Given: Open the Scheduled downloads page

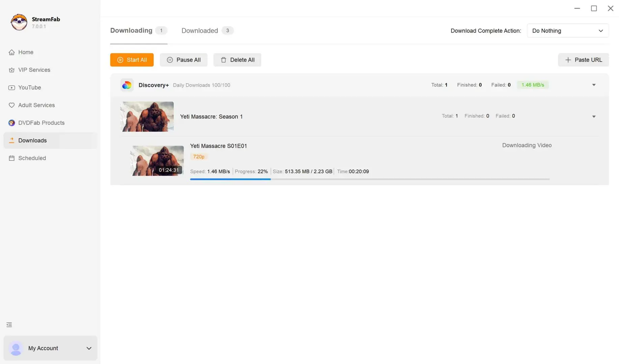Looking at the screenshot, I should pos(50,158).
